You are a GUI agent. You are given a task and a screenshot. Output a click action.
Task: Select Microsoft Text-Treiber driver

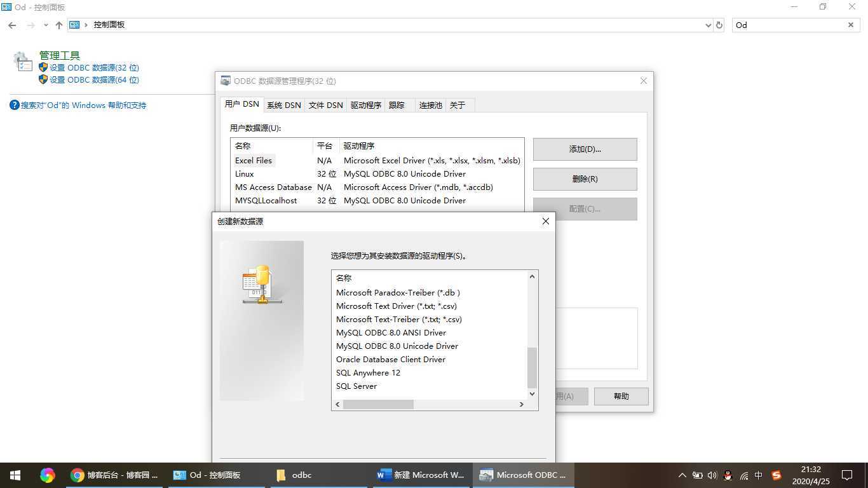399,319
